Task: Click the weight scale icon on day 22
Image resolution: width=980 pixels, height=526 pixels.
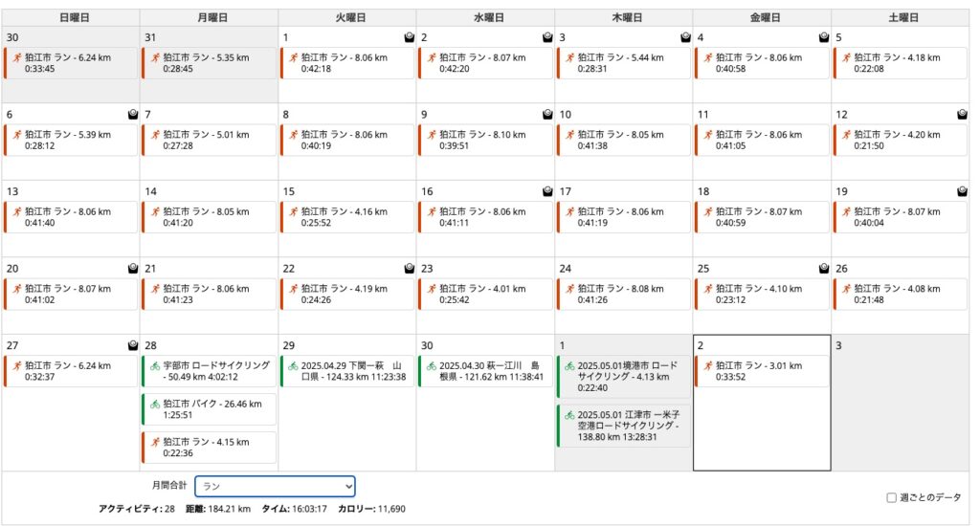Action: click(x=410, y=269)
